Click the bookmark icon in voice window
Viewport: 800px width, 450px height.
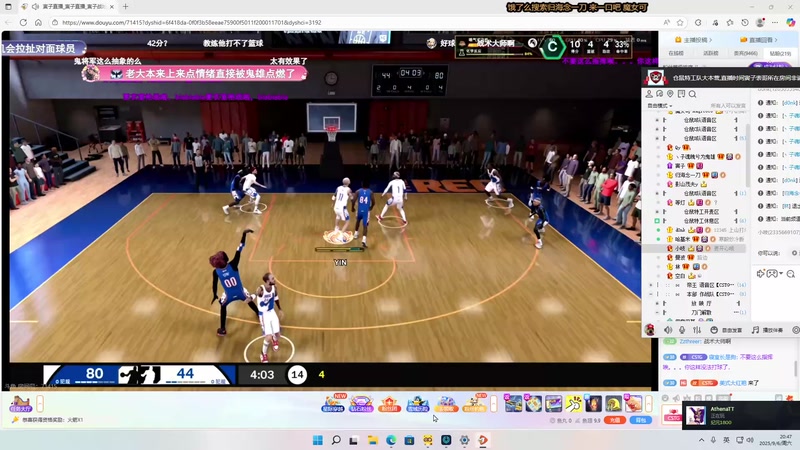681,94
